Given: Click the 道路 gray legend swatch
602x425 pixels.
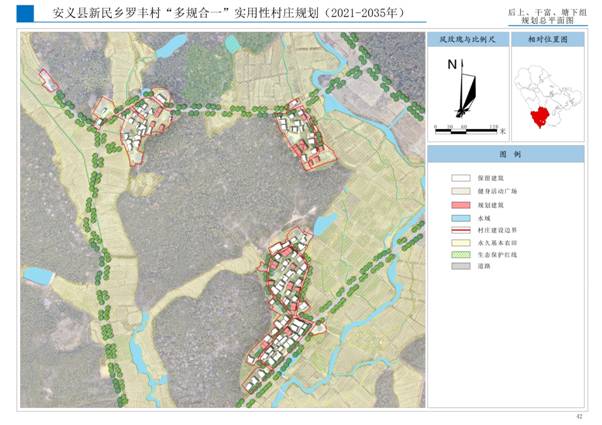Looking at the screenshot, I should [x=461, y=266].
